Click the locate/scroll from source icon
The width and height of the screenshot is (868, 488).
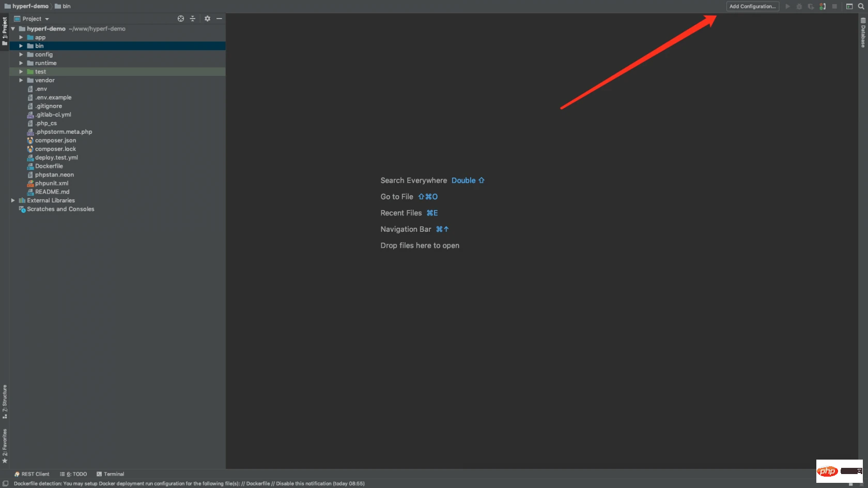(181, 19)
